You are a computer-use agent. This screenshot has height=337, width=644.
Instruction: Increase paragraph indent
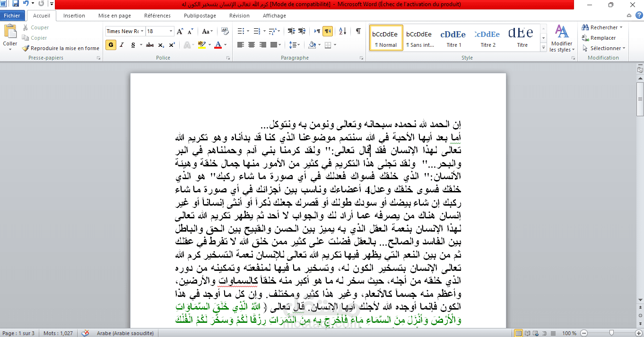(301, 32)
